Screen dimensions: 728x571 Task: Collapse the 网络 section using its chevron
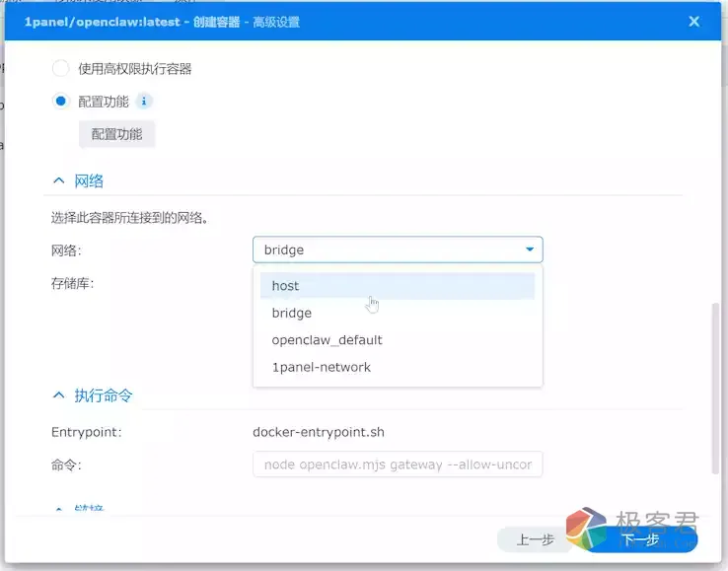57,180
